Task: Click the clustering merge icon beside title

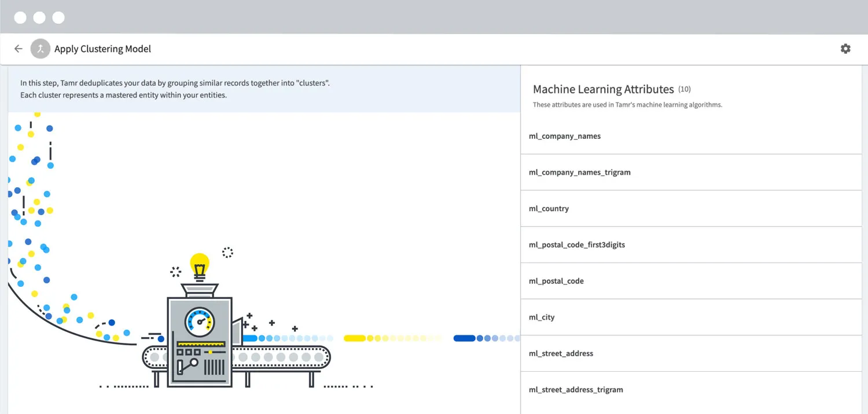Action: tap(41, 49)
